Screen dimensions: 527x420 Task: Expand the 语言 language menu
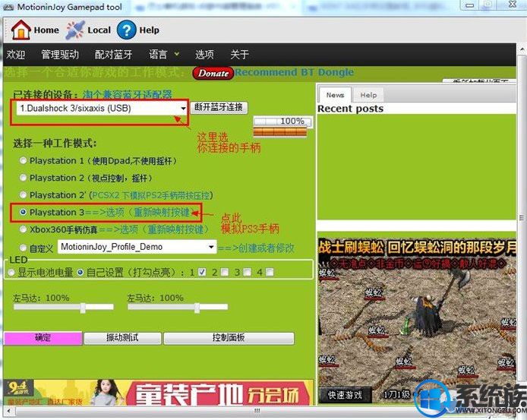coord(164,54)
